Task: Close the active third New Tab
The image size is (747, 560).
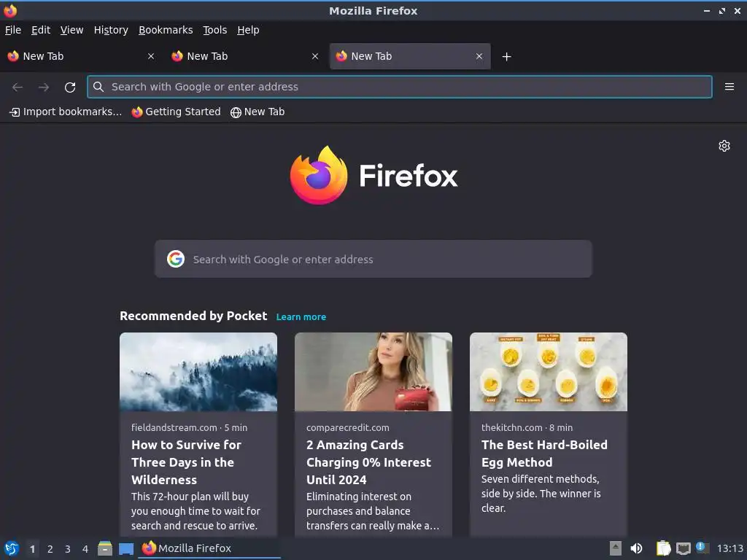Action: point(479,56)
